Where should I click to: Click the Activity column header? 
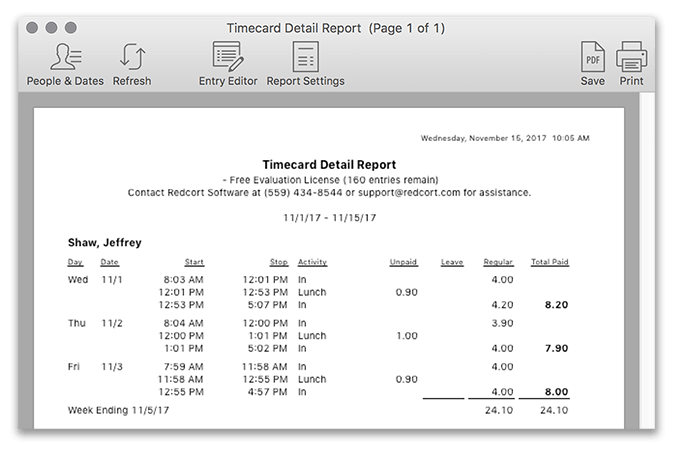(x=312, y=263)
